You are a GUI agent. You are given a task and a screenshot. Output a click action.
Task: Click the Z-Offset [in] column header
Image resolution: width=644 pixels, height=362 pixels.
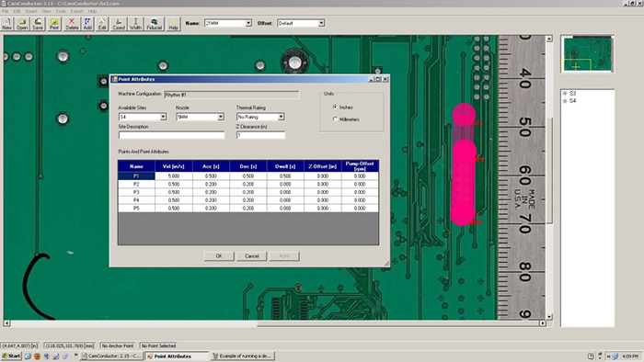[322, 166]
